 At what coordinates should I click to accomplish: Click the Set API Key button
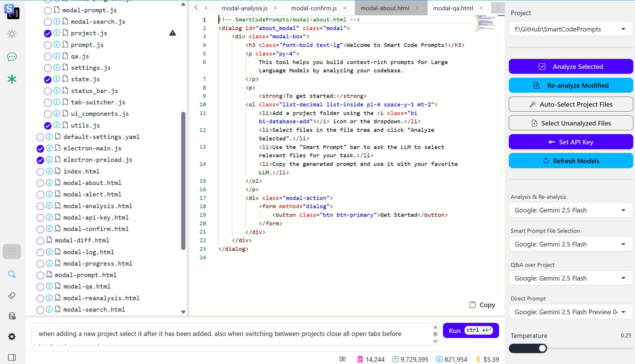pyautogui.click(x=571, y=142)
